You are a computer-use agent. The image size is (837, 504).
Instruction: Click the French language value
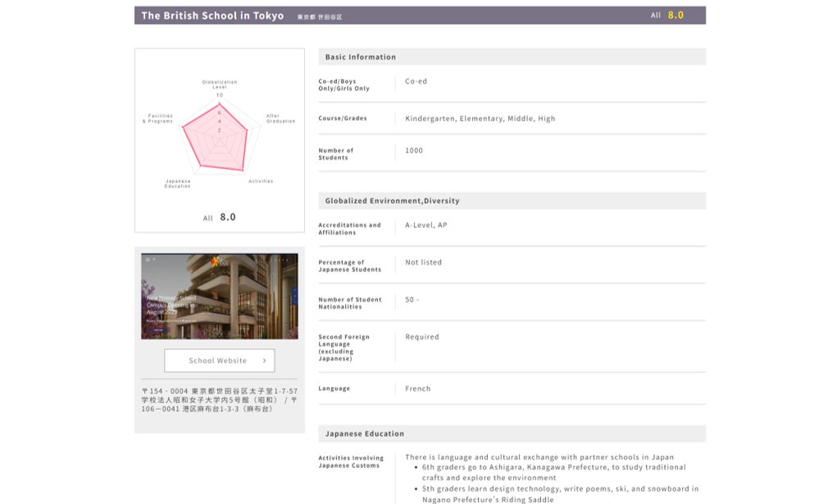[417, 388]
